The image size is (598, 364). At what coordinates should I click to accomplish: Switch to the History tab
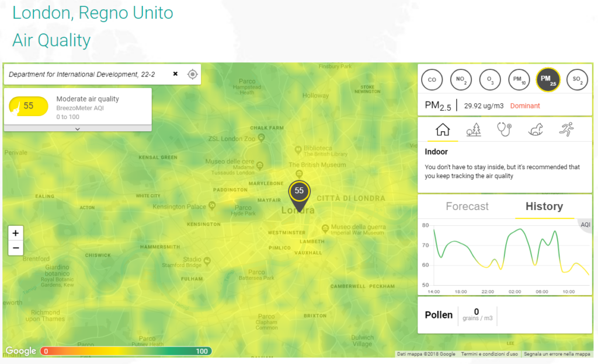click(x=544, y=206)
